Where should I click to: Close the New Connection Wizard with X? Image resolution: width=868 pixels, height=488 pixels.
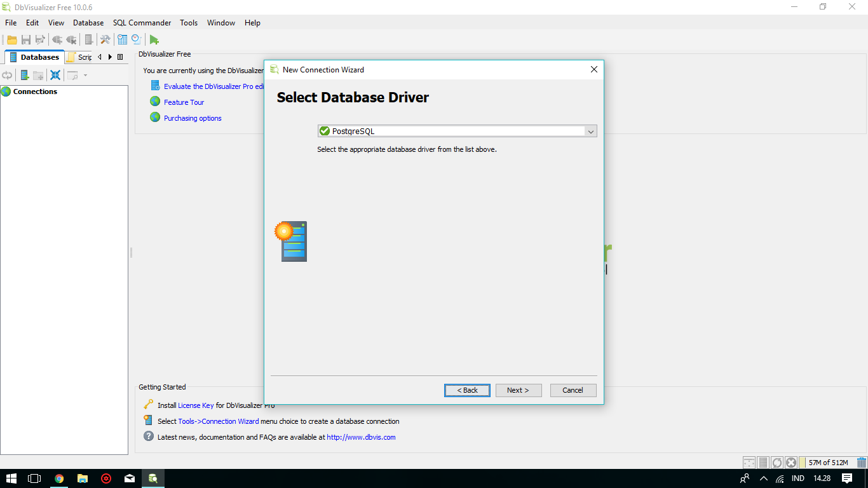[x=594, y=69]
